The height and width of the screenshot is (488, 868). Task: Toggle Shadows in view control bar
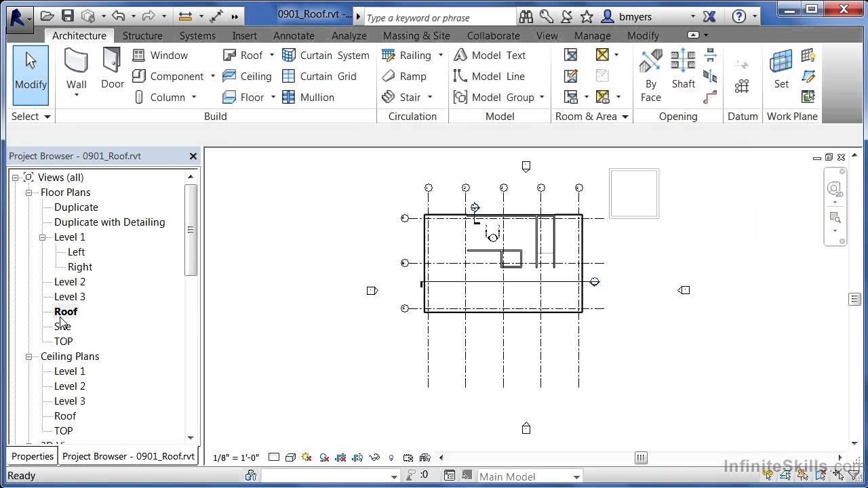click(x=324, y=457)
